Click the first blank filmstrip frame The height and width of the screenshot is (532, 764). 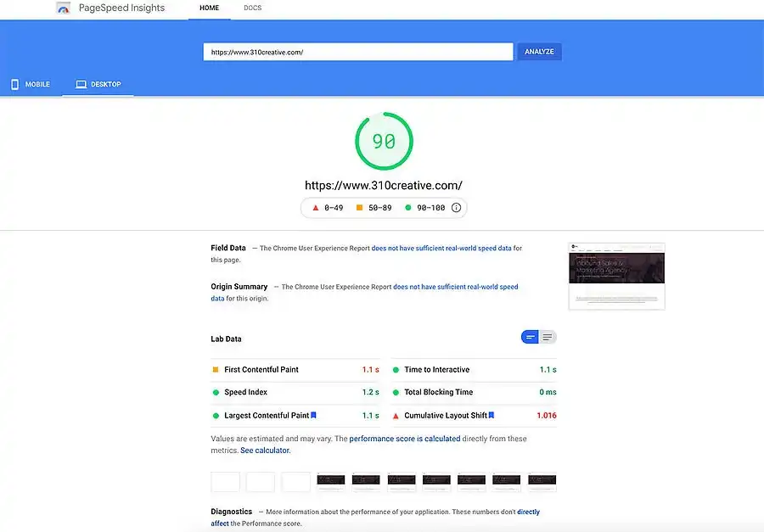click(225, 482)
